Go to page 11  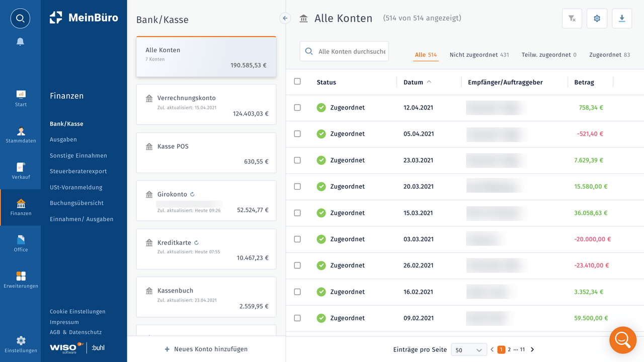point(522,349)
